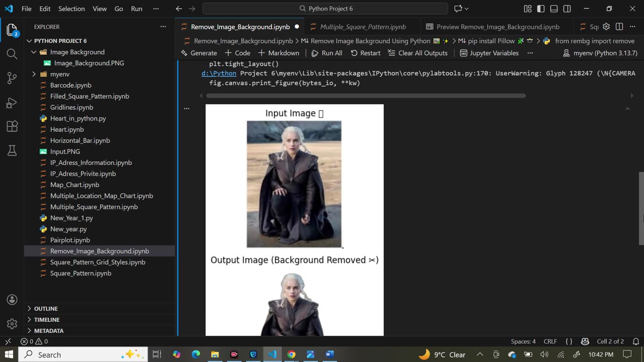
Task: Open the Accounts menu icon
Action: 12,300
